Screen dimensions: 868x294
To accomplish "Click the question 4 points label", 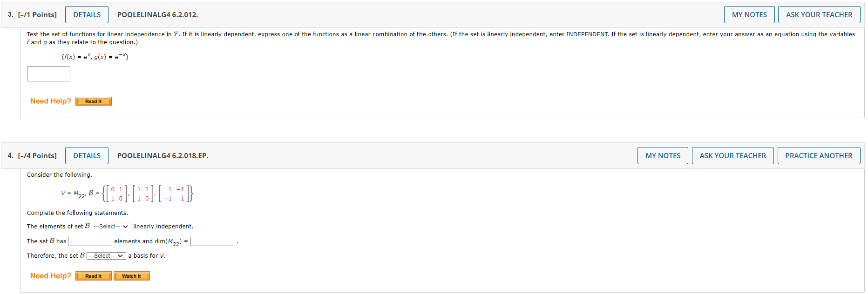I will (x=39, y=155).
